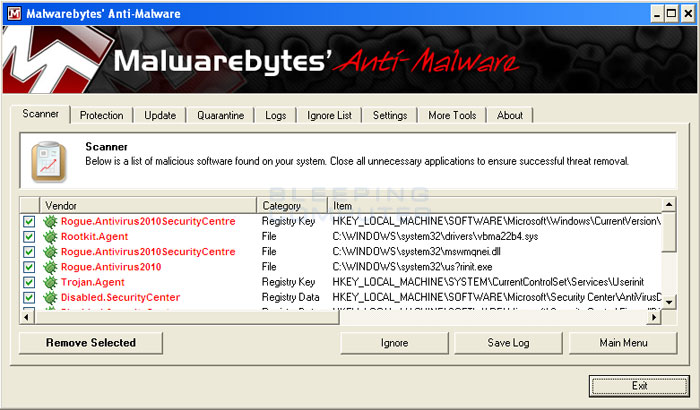Show the About tab
The image size is (700, 410).
pos(510,115)
